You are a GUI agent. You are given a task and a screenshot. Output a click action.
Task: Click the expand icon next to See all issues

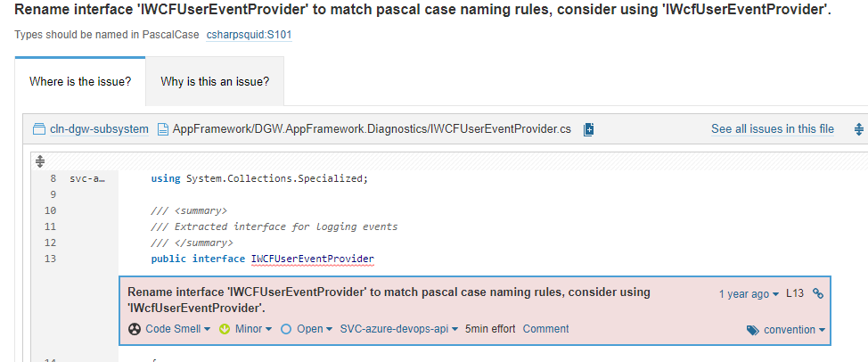pos(858,129)
